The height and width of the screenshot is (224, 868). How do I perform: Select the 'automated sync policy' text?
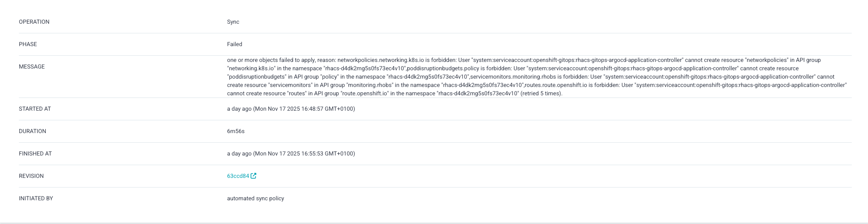255,199
